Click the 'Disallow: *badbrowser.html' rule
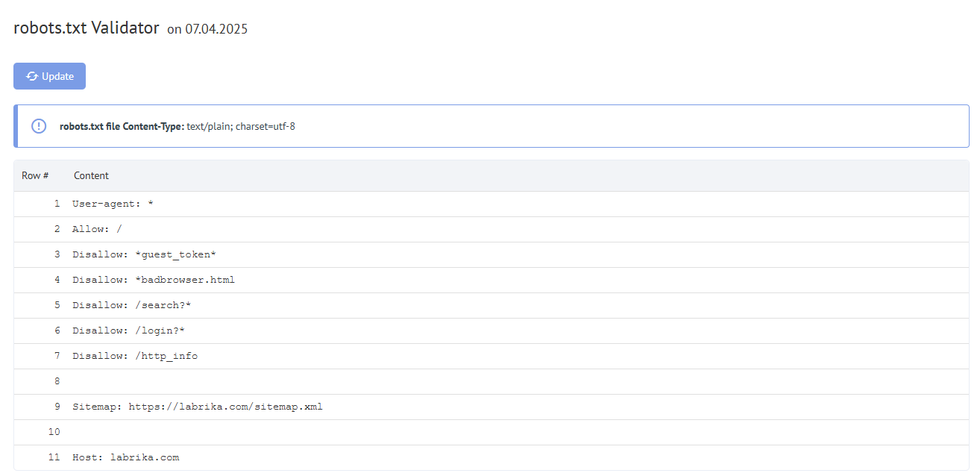This screenshot has height=476, width=980. (x=154, y=280)
